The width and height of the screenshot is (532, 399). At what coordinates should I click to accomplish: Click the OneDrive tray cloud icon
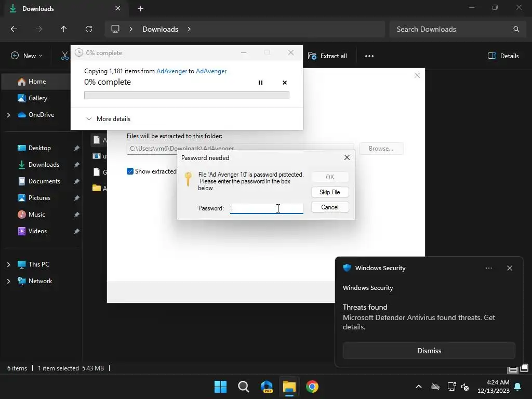pos(435,387)
